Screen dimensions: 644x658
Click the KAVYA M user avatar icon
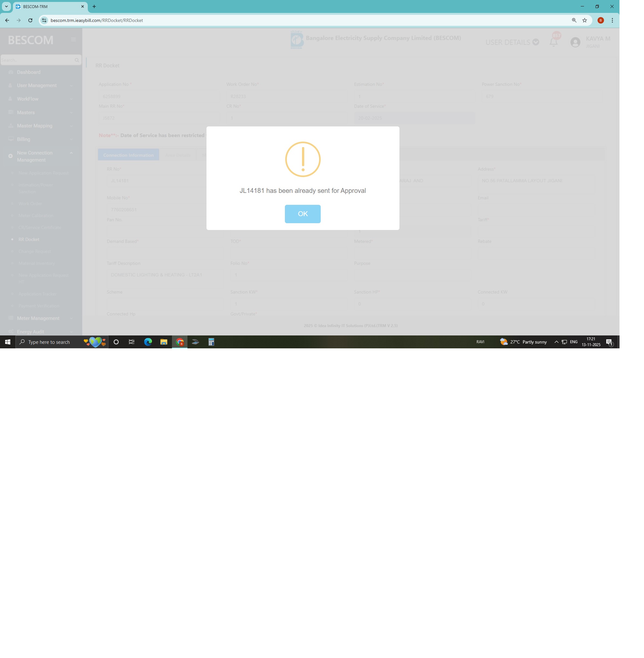tap(575, 42)
